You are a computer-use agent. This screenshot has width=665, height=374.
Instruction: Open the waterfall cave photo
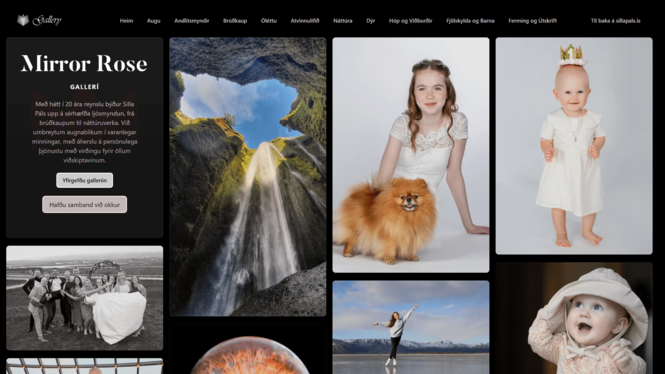pos(248,177)
